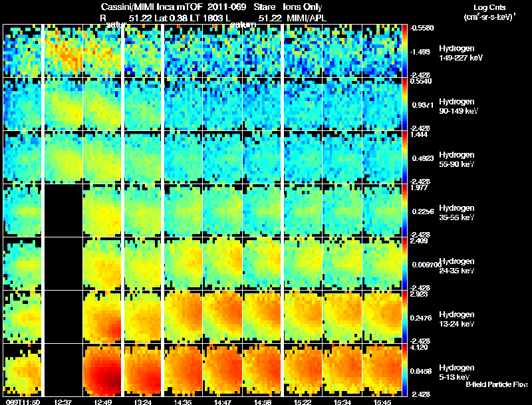Screen dimensions: 532x405
Task: Click the Hydrogen 90-149 keV row label
Action: point(459,106)
